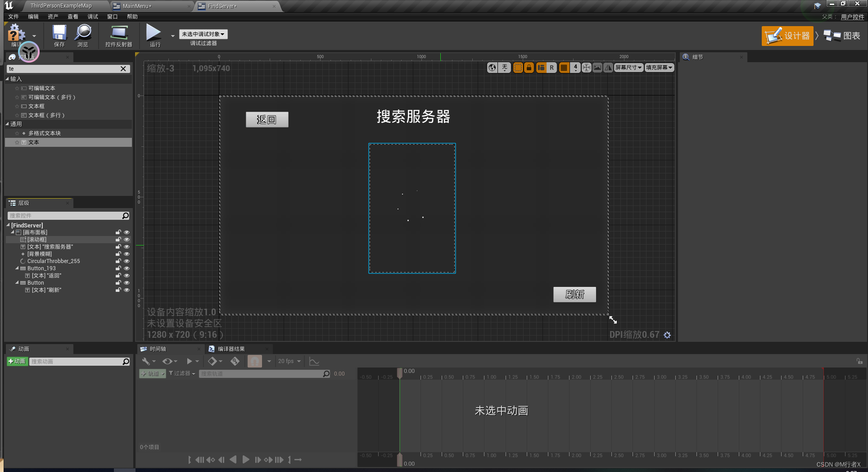Click the 浏览 (Browse) magnifier icon

[x=83, y=35]
